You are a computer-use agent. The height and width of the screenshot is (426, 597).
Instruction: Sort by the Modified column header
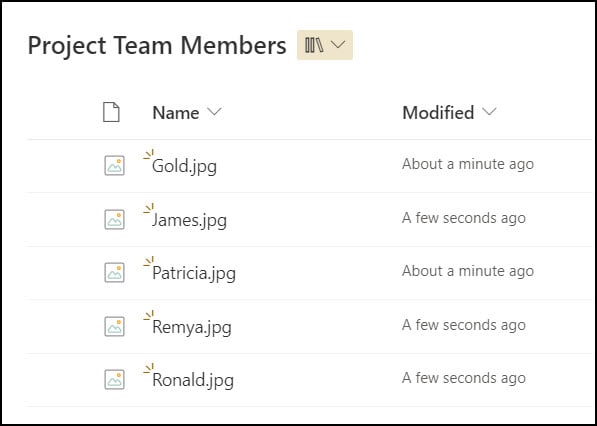pos(438,113)
